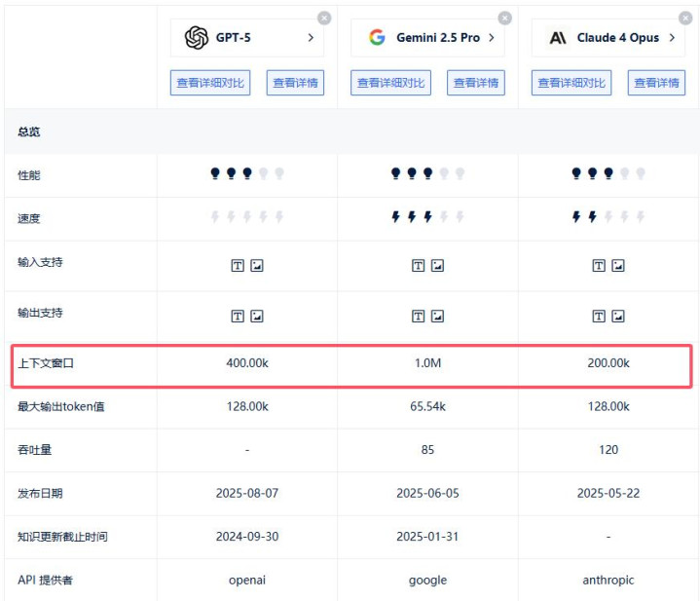Viewport: 700px width, 601px height.
Task: Click GPT-5 max output value 128.00k
Action: point(247,406)
